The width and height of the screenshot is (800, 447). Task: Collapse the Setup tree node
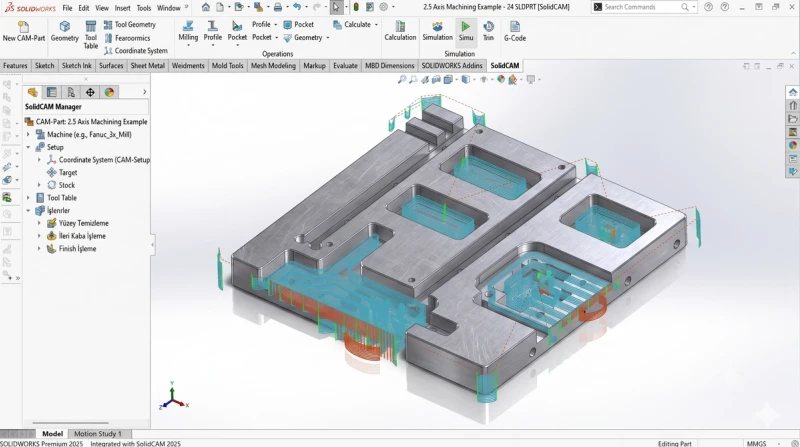pyautogui.click(x=29, y=147)
